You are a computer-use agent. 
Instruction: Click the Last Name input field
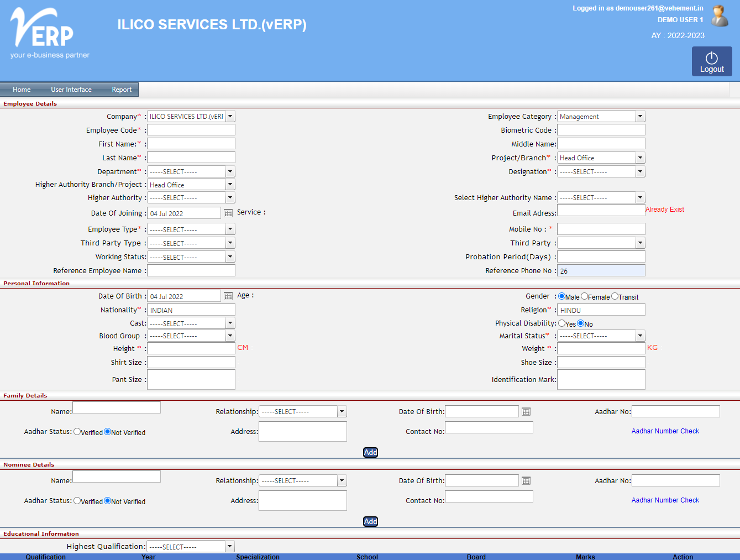191,158
